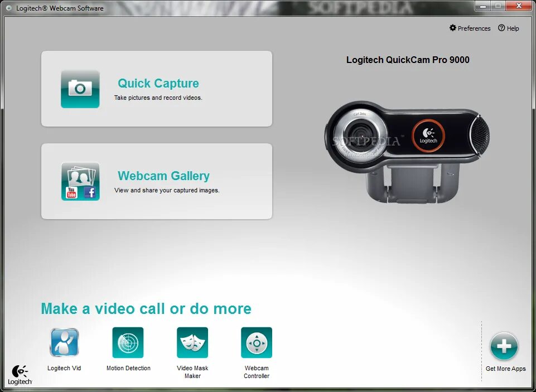Open Webcam Controller icon
The width and height of the screenshot is (536, 392).
pyautogui.click(x=257, y=342)
